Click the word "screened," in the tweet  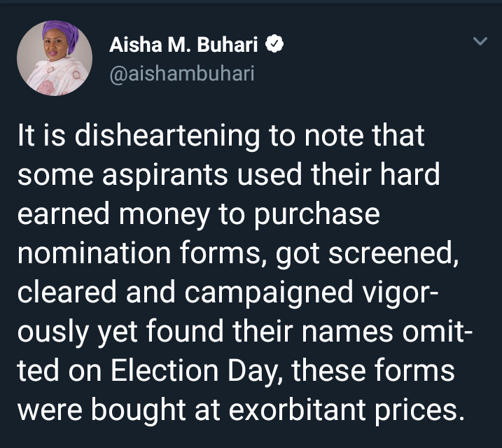point(393,254)
